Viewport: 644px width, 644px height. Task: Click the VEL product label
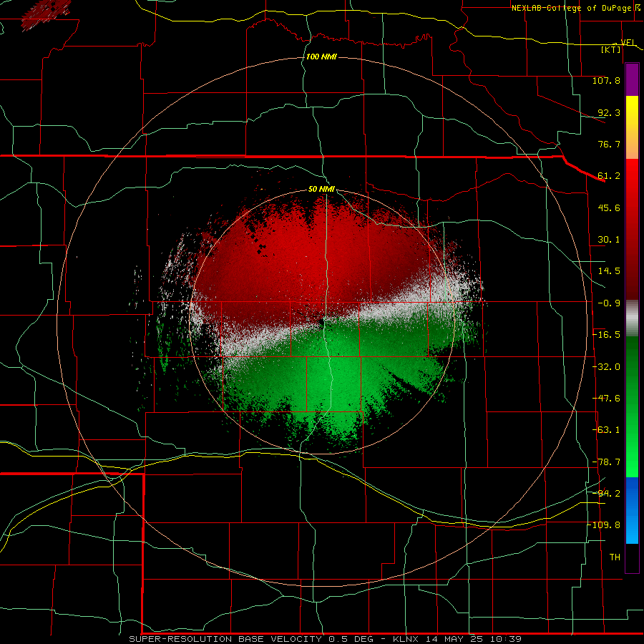click(628, 42)
